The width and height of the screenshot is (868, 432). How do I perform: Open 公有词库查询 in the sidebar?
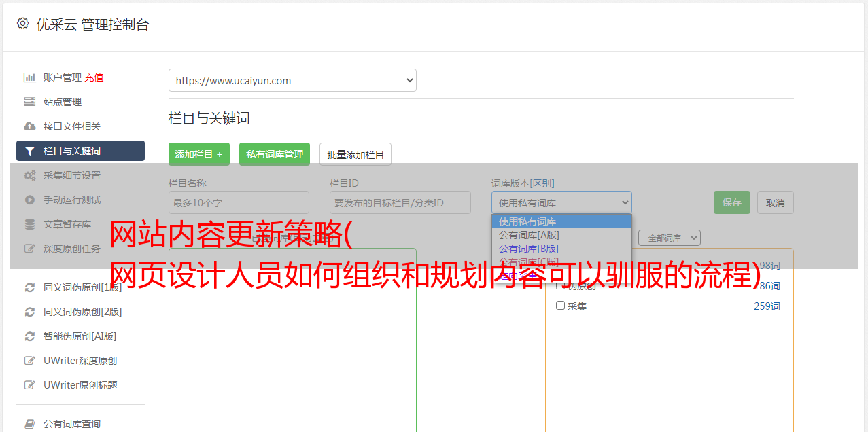coord(72,424)
